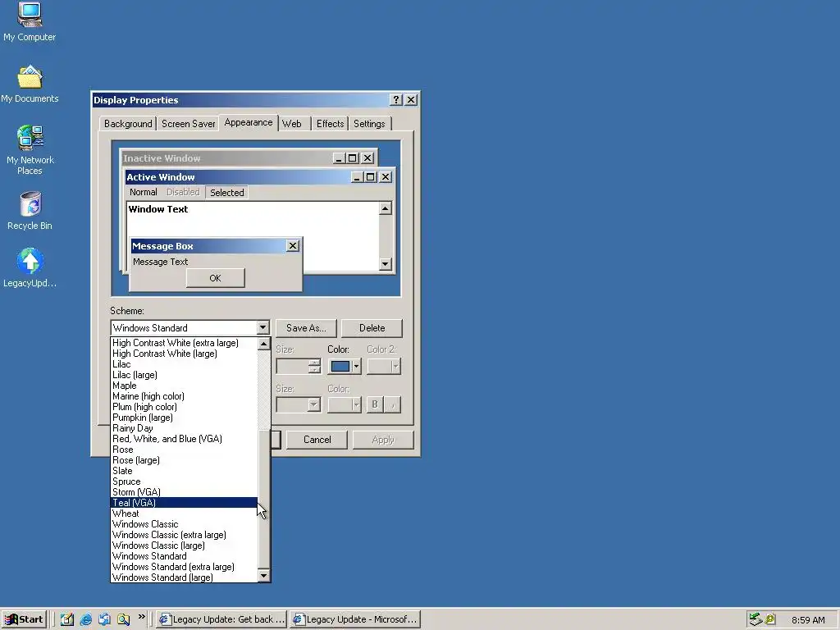This screenshot has height=630, width=840.
Task: Click 'Selected' menu item in preview
Action: pos(226,192)
